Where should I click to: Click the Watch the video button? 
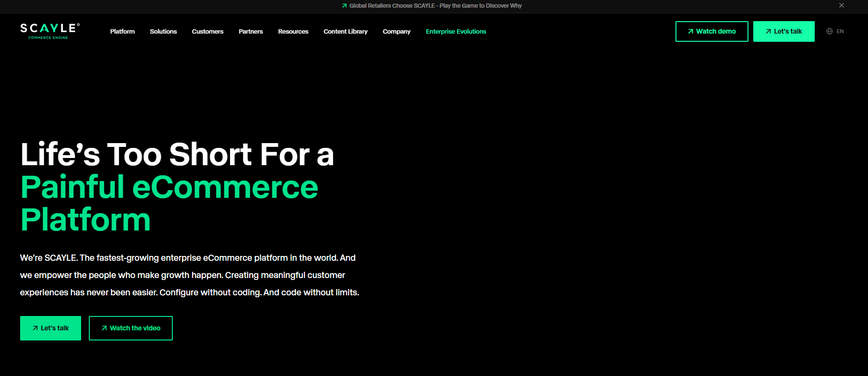131,328
